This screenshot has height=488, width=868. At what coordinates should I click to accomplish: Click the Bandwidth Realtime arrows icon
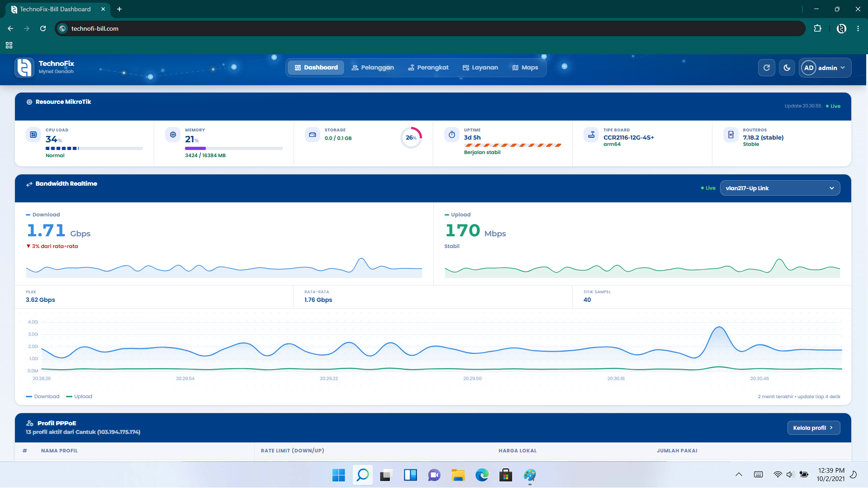29,184
